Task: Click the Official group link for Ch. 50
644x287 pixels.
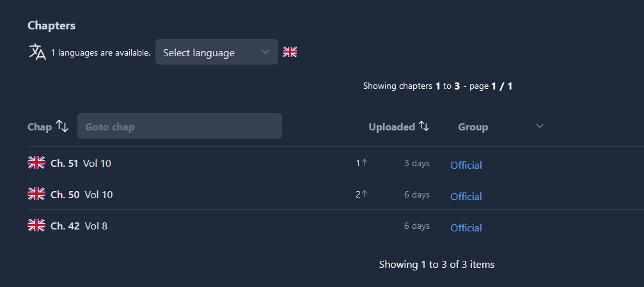Action: (x=466, y=196)
